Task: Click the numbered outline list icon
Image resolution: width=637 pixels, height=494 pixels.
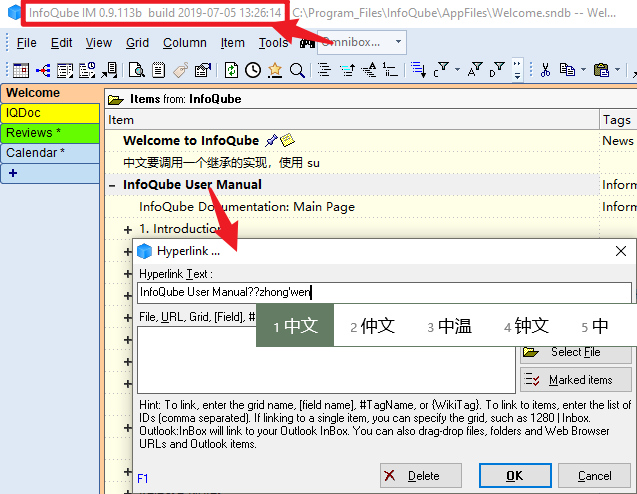Action: tap(391, 70)
